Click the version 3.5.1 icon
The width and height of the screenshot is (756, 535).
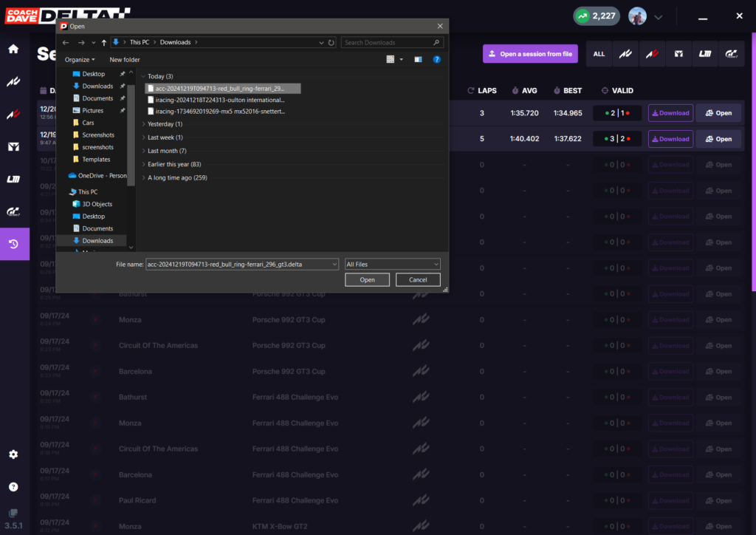13,514
